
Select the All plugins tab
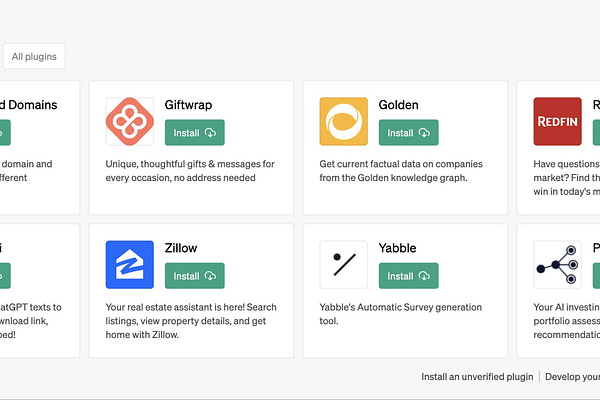point(34,56)
